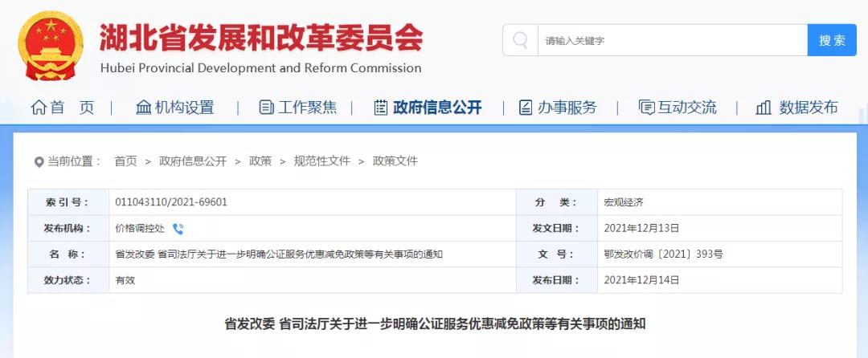
Task: Select the 办事服务 navigation item
Action: (567, 108)
